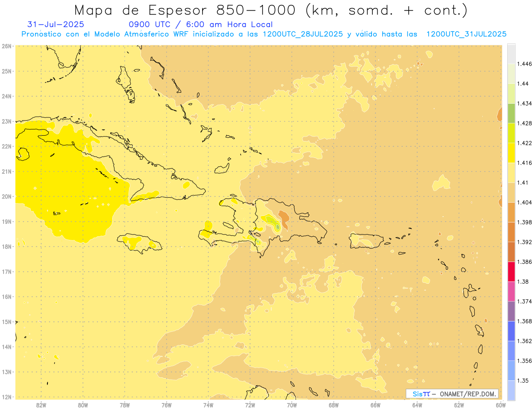The image size is (532, 411).
Task: Click the 70W longitude label
Action: pos(292,405)
